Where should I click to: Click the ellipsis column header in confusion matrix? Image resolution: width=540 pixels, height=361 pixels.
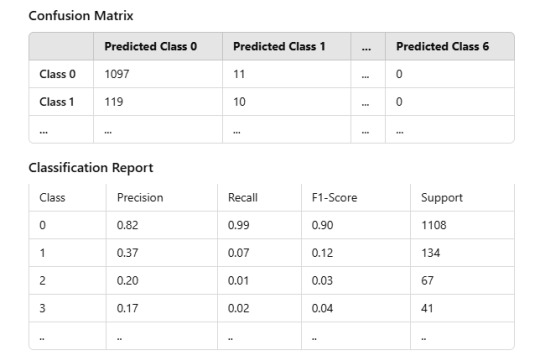coord(366,48)
